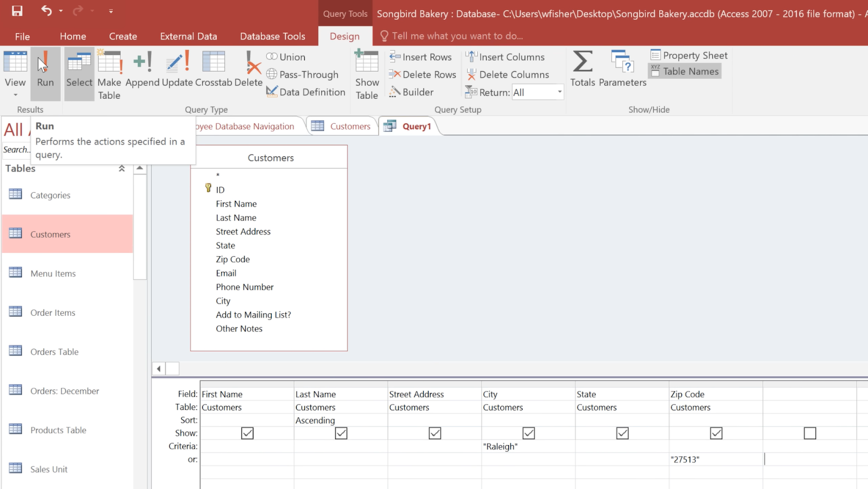The width and height of the screenshot is (868, 489).
Task: Open the Return records dropdown
Action: pos(560,92)
